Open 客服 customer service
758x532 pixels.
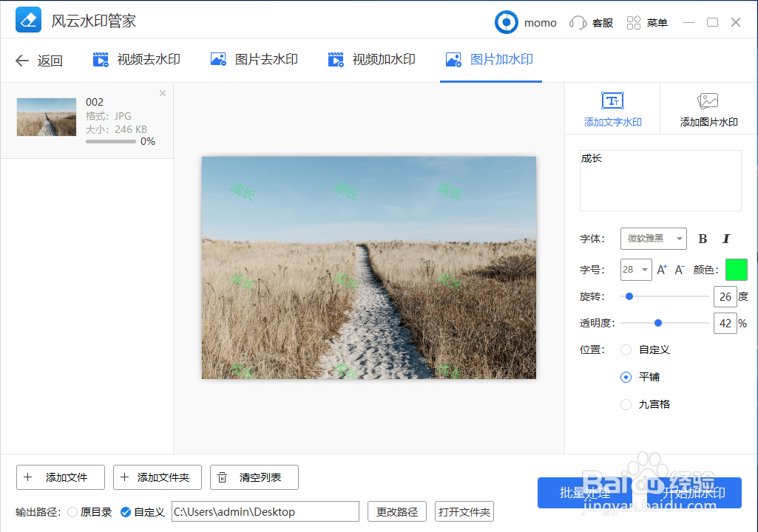click(x=590, y=23)
